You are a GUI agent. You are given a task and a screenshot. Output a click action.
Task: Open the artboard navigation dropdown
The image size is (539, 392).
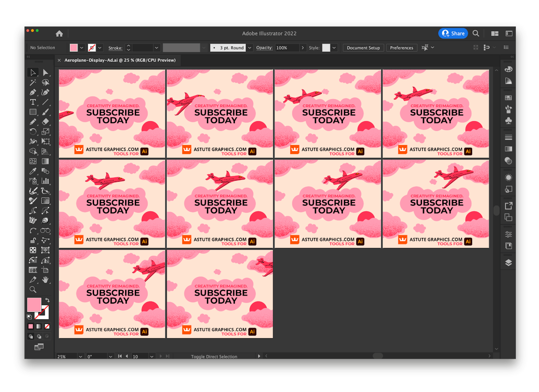[x=152, y=356]
